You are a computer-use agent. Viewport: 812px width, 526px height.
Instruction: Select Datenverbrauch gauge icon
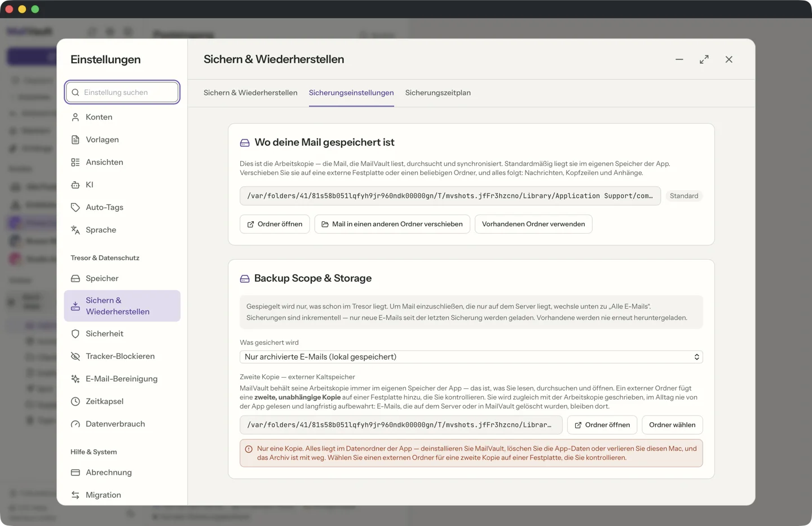click(75, 424)
